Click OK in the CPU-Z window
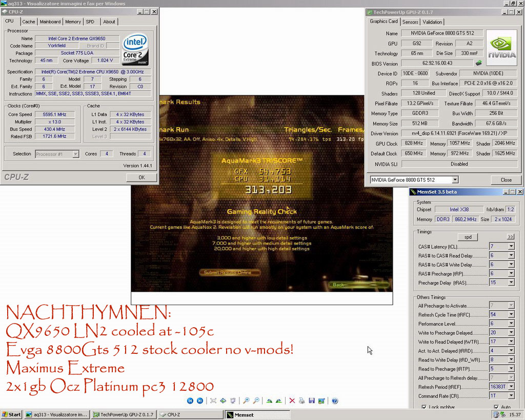The image size is (525, 420). click(x=142, y=177)
